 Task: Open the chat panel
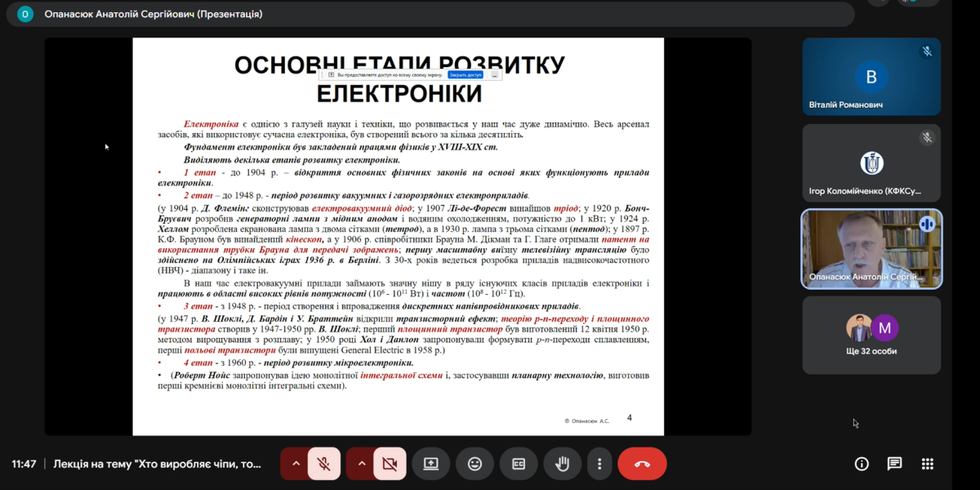894,464
